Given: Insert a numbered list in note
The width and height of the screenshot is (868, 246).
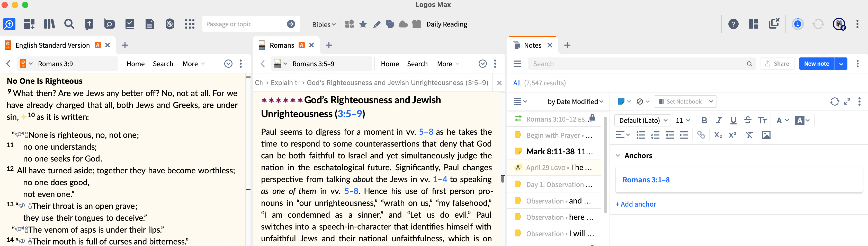Looking at the screenshot, I should (x=655, y=135).
